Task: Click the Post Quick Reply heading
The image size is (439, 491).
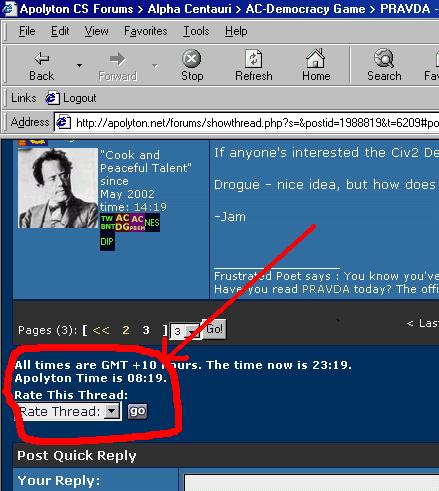Action: point(77,456)
